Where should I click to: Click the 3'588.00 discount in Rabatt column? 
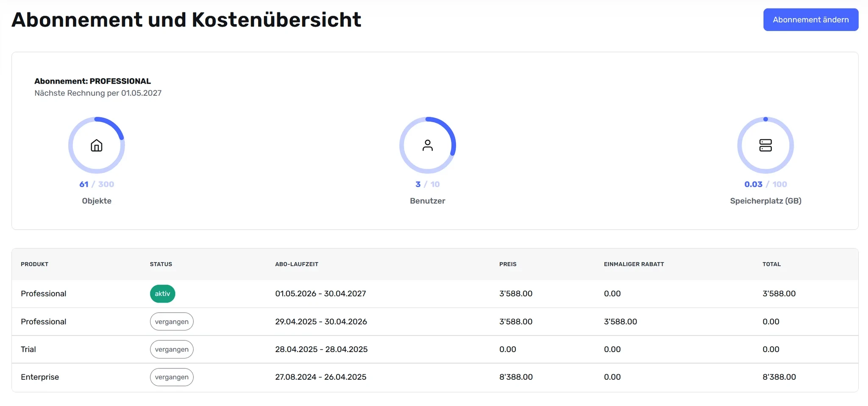pos(620,322)
